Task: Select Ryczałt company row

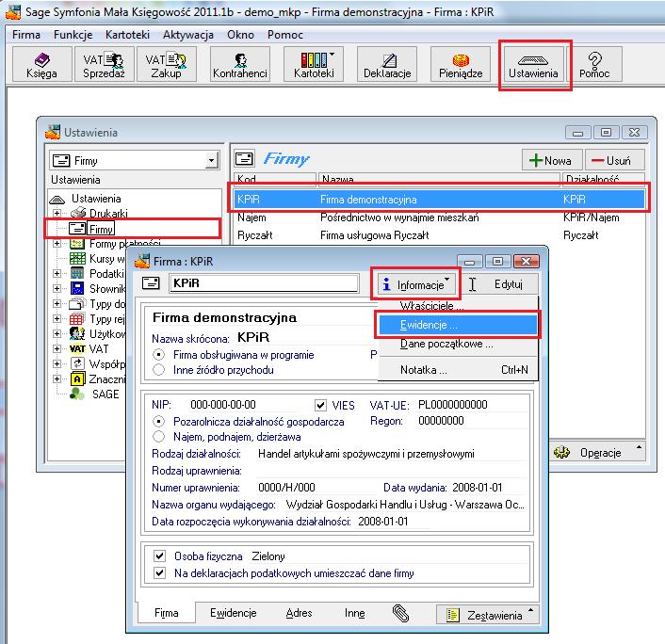Action: (x=439, y=235)
